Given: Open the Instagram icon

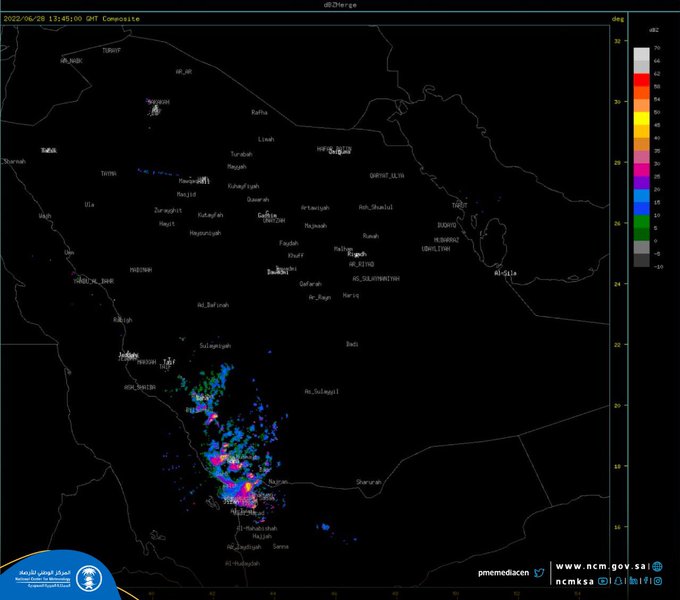Looking at the screenshot, I should tap(658, 581).
